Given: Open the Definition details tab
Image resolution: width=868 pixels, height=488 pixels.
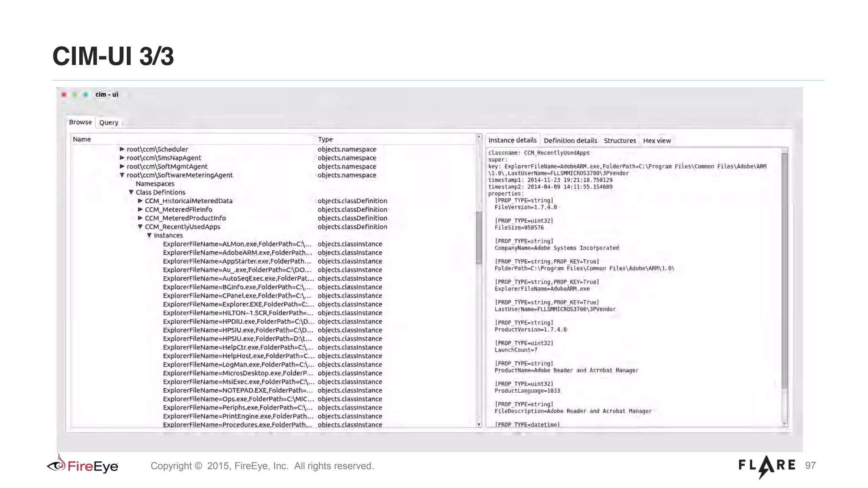Looking at the screenshot, I should (x=570, y=141).
